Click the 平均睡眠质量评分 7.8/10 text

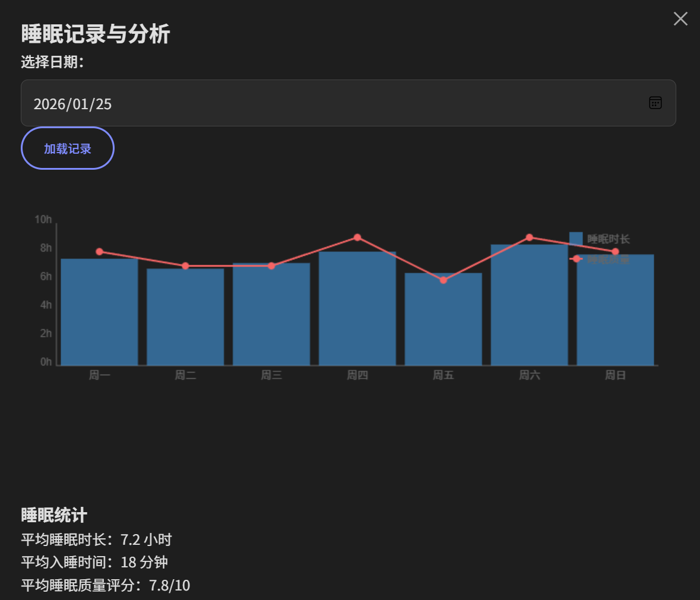(x=104, y=585)
